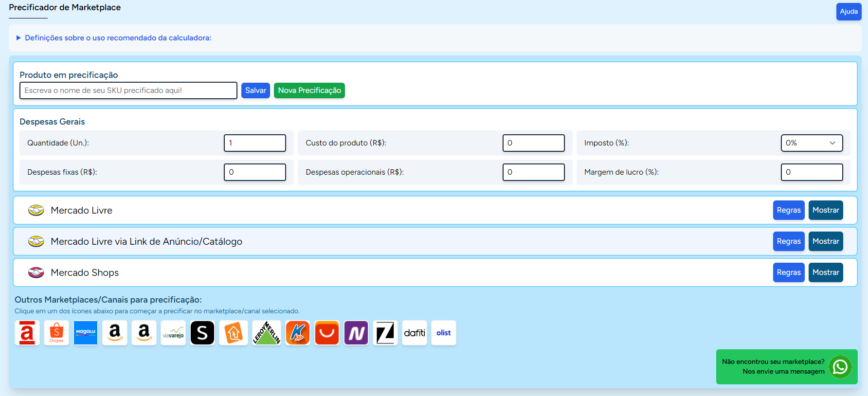Choose the Leroy Merlin marketplace icon

(267, 333)
